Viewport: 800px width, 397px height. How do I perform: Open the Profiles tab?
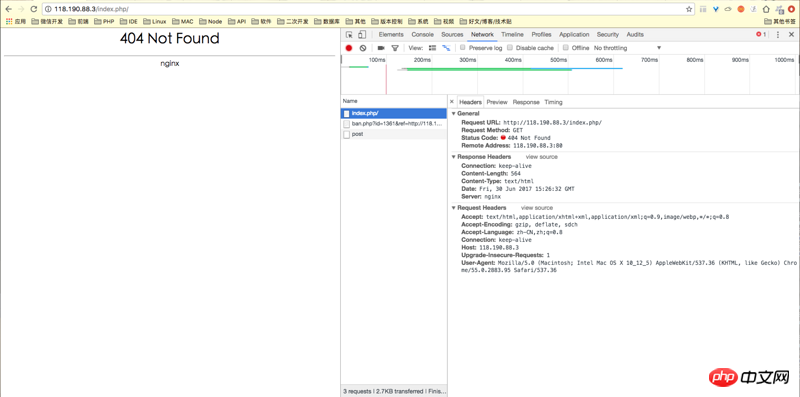coord(541,35)
